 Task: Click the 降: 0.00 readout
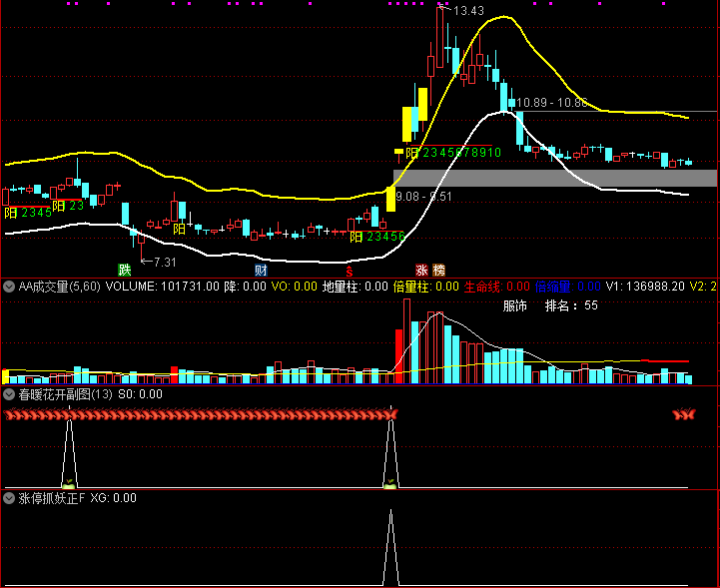pyautogui.click(x=246, y=287)
